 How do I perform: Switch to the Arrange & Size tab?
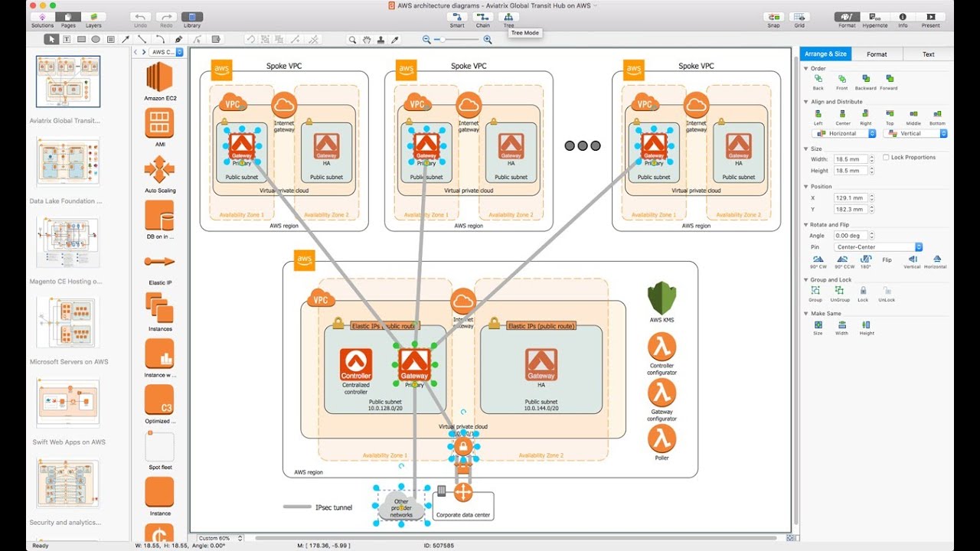[825, 54]
